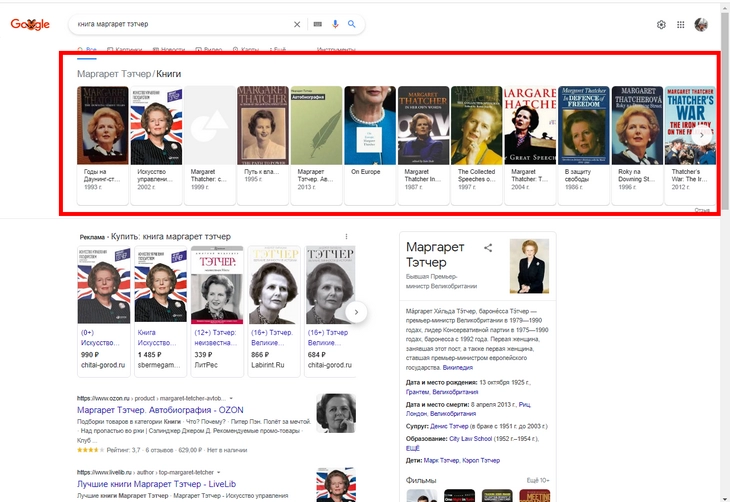730x502 pixels.
Task: Open the City Law School education link
Action: [470, 439]
